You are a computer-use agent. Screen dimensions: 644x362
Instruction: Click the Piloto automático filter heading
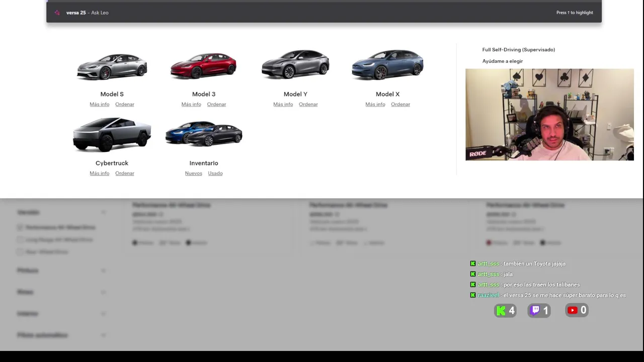tap(42, 335)
